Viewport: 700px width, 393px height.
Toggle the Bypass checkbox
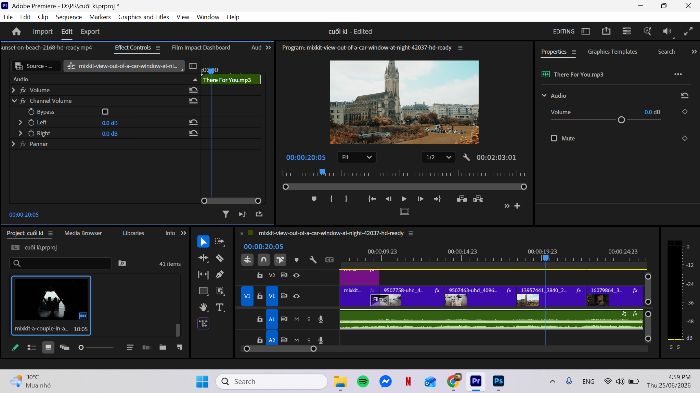pos(105,112)
